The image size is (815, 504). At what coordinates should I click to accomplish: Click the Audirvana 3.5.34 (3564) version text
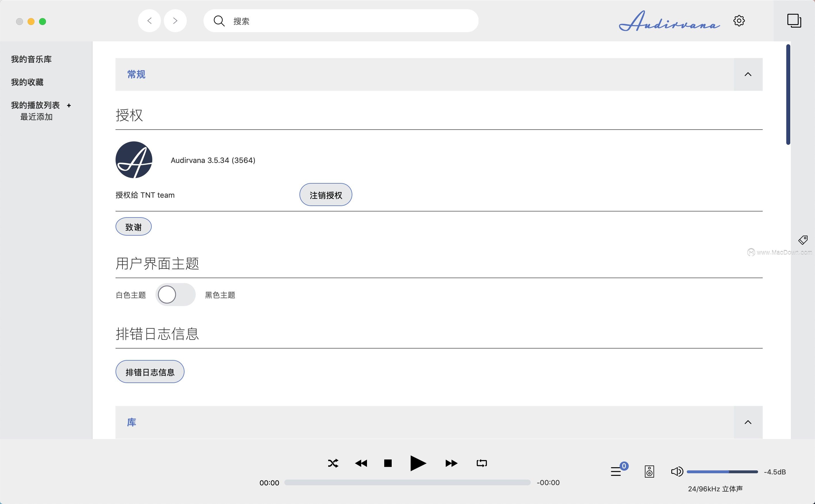[213, 160]
